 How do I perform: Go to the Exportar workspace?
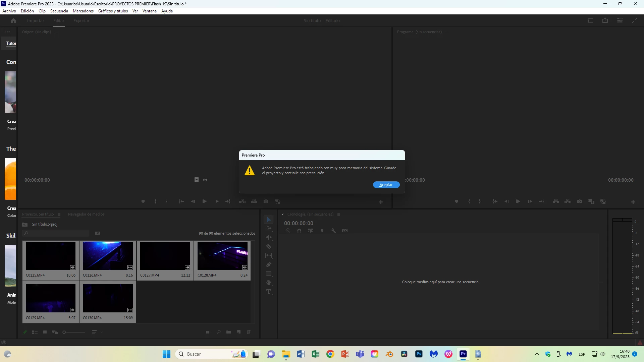coord(81,21)
